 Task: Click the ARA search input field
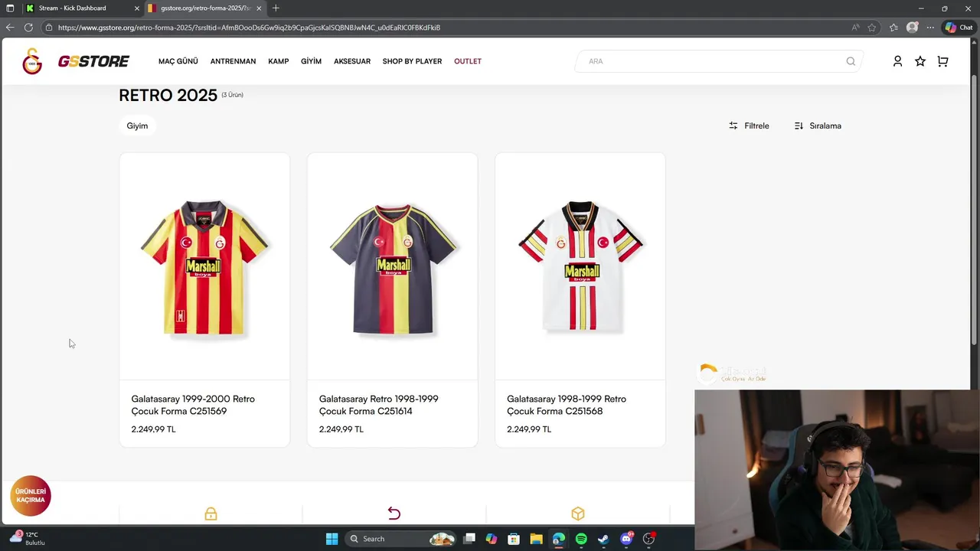pyautogui.click(x=719, y=61)
